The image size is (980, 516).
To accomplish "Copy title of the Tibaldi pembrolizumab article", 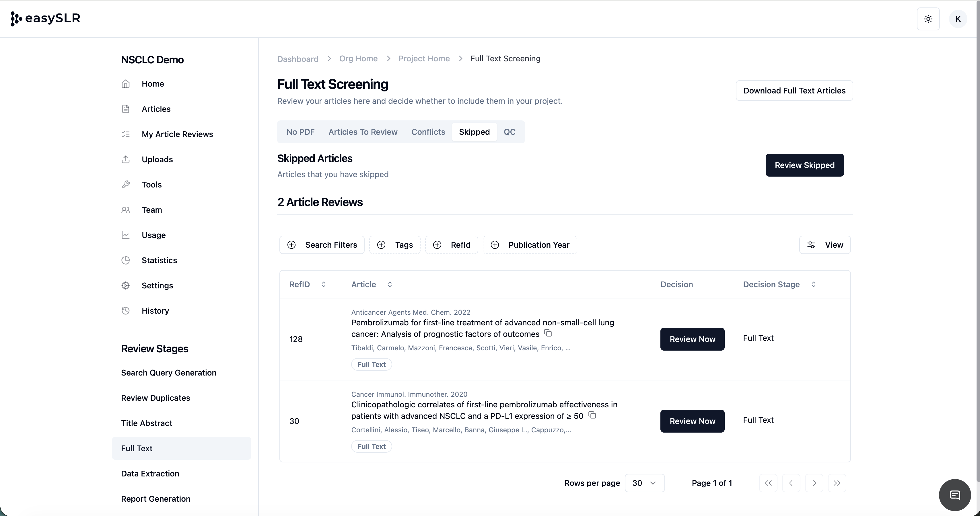I will [x=548, y=333].
